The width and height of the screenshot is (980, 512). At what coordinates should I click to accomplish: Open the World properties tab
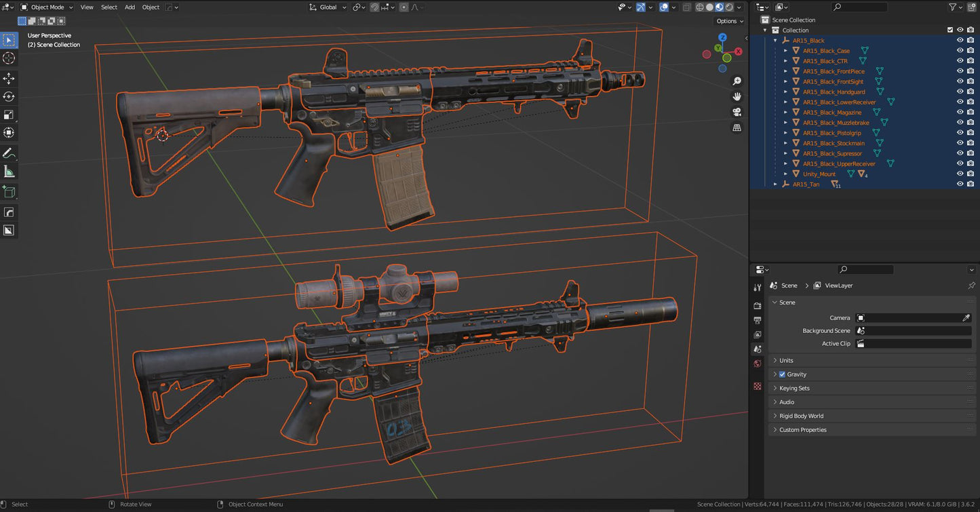pos(757,363)
